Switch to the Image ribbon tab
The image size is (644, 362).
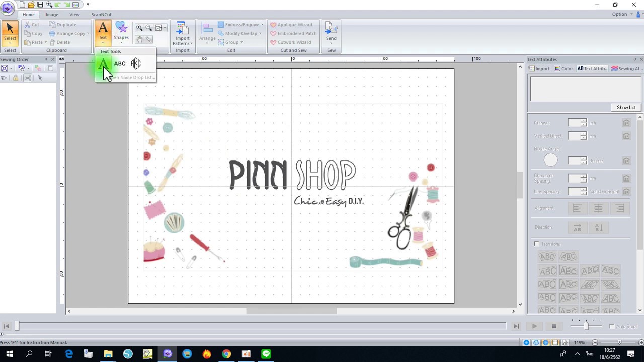(52, 15)
